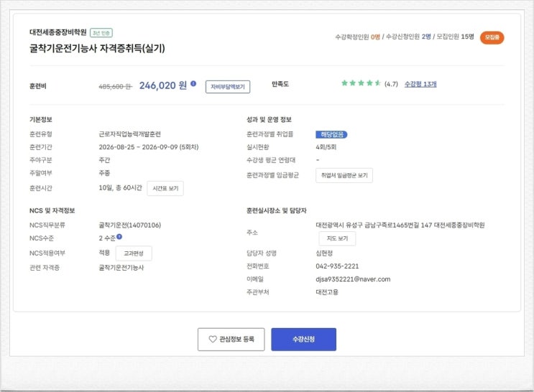The width and height of the screenshot is (534, 392).
Task: Click the discounted price 246,020 원
Action: (163, 85)
